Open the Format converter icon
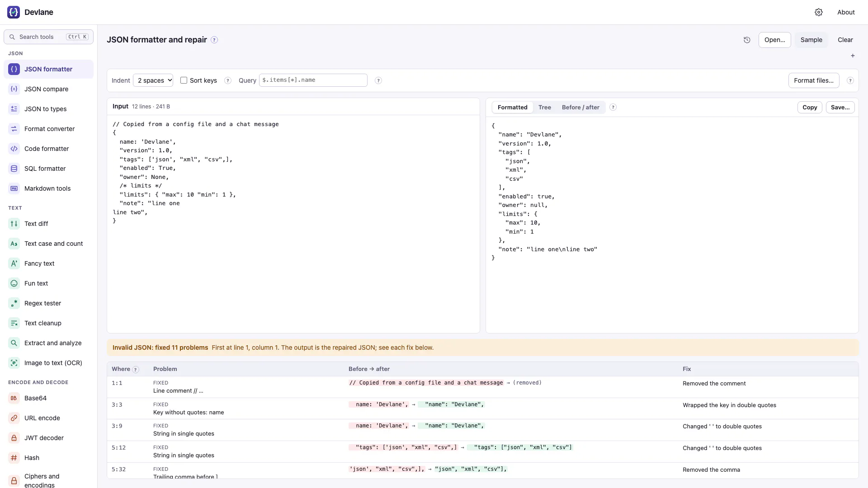Screen dimensions: 868x488 (x=14, y=129)
